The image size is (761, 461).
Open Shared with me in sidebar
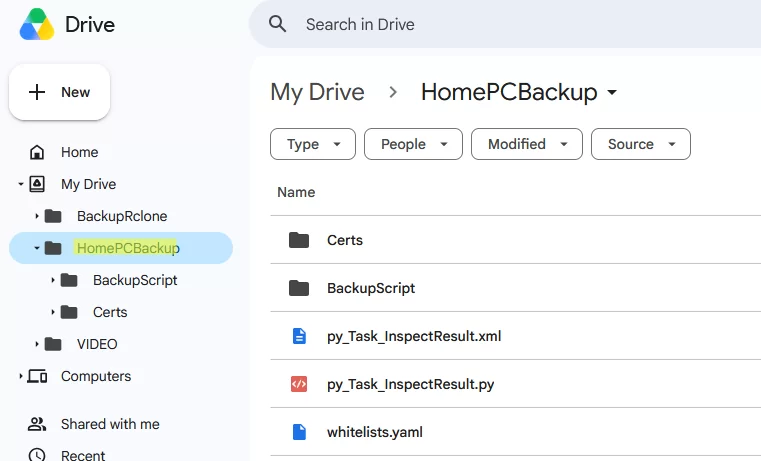110,424
